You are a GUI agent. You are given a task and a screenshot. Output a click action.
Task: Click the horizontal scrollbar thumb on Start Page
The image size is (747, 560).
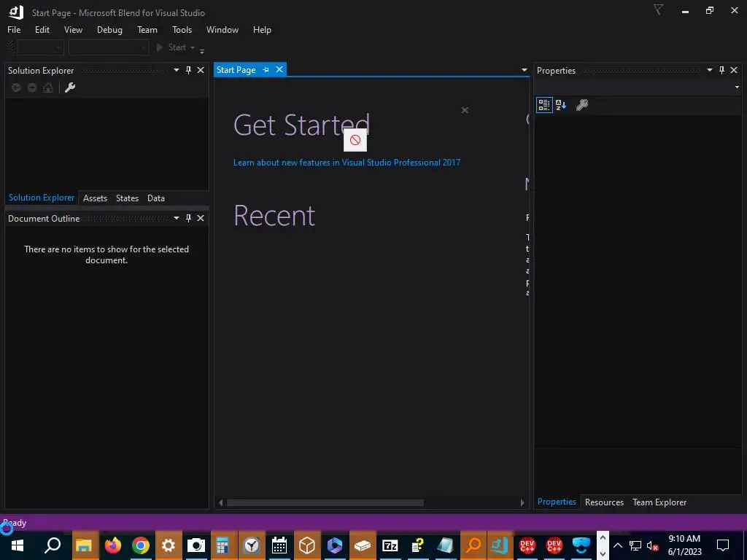pos(325,503)
